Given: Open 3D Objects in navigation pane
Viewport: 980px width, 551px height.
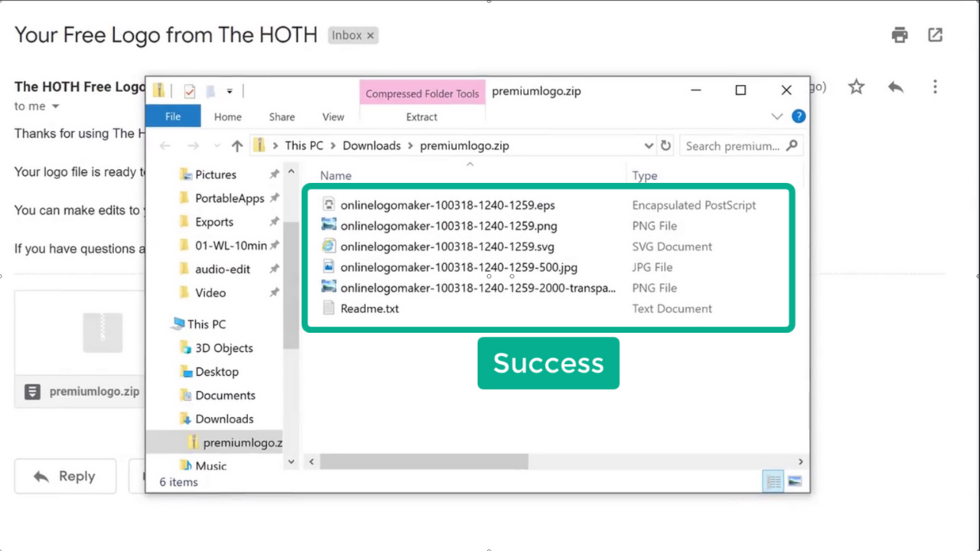Looking at the screenshot, I should [x=224, y=347].
